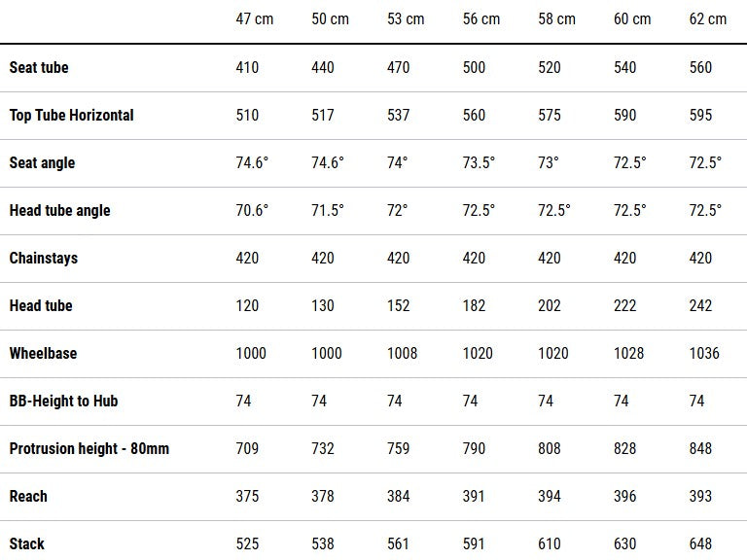Click Protrusion height - 80mm label
The width and height of the screenshot is (747, 560).
89,448
